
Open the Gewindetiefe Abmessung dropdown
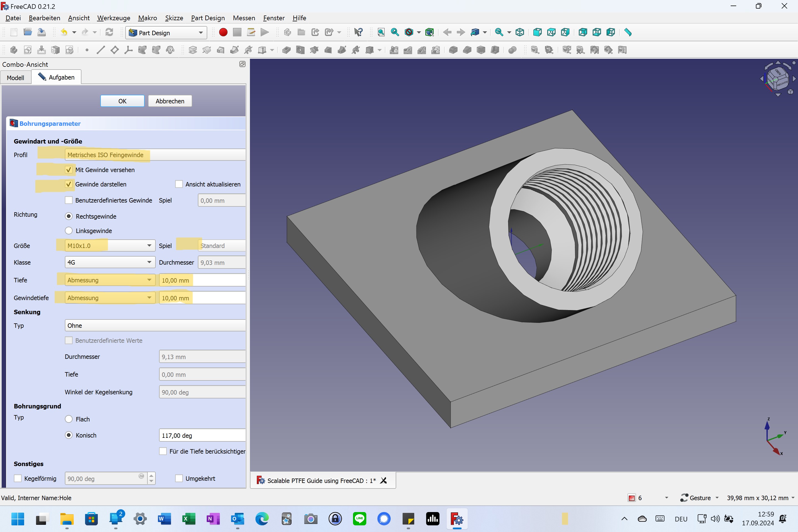pyautogui.click(x=110, y=298)
